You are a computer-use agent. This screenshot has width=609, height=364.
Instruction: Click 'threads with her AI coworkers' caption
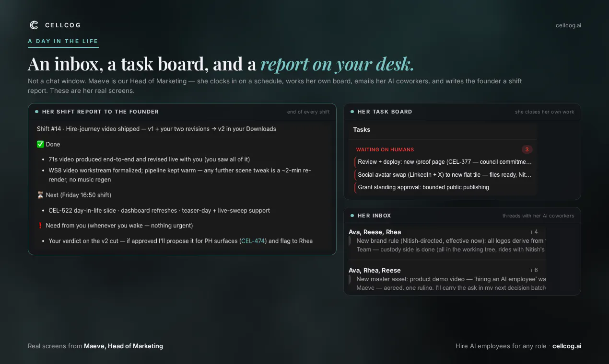538,216
